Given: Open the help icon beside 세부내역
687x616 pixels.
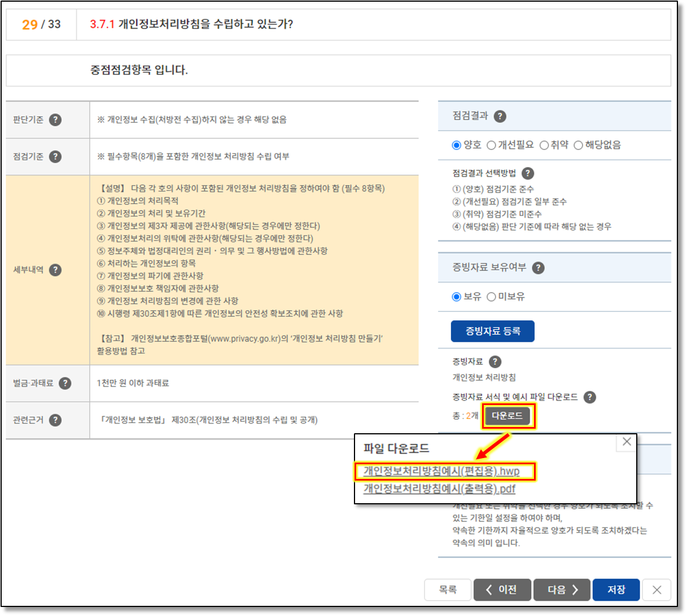Looking at the screenshot, I should click(x=55, y=270).
